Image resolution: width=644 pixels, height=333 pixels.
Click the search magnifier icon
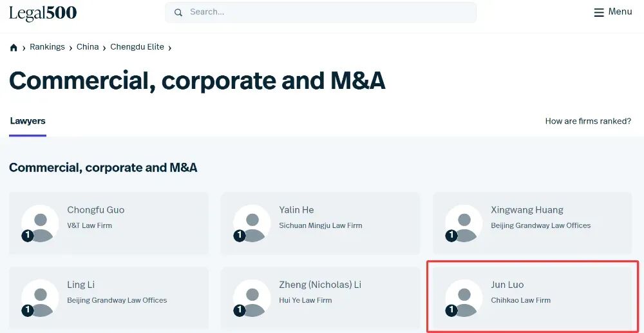tap(178, 12)
